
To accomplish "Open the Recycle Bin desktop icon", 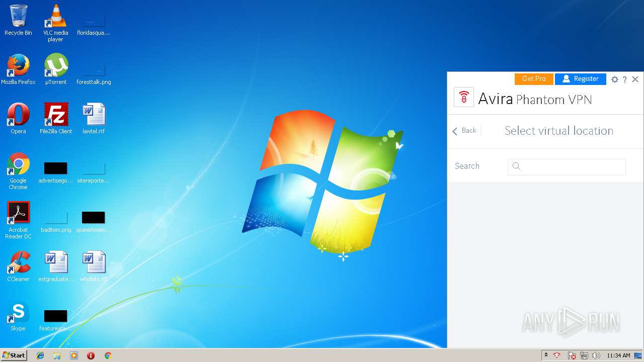I will (18, 20).
